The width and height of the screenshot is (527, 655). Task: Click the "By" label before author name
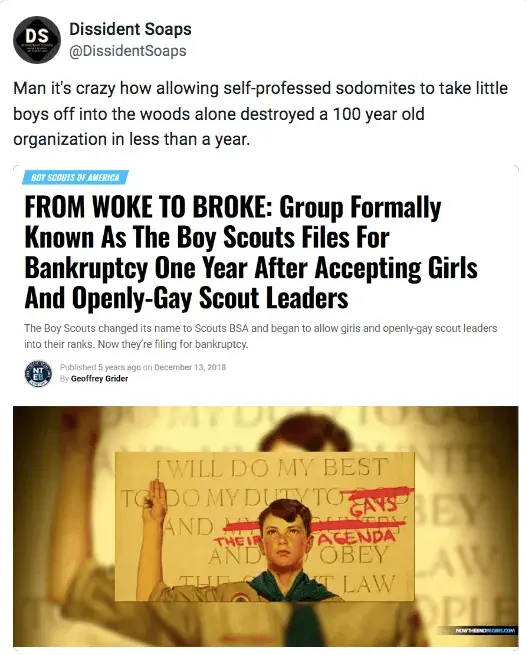pyautogui.click(x=64, y=379)
